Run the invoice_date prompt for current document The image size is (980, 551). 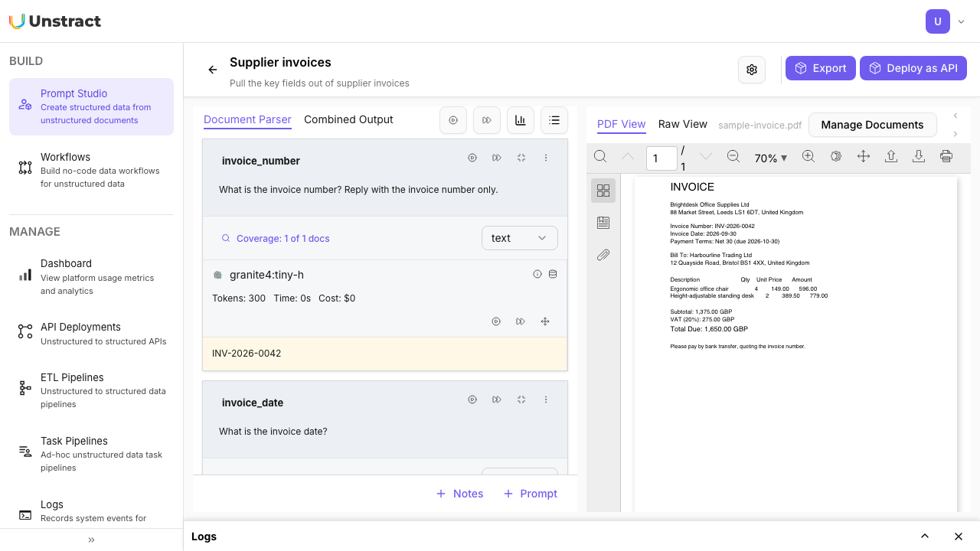[472, 399]
